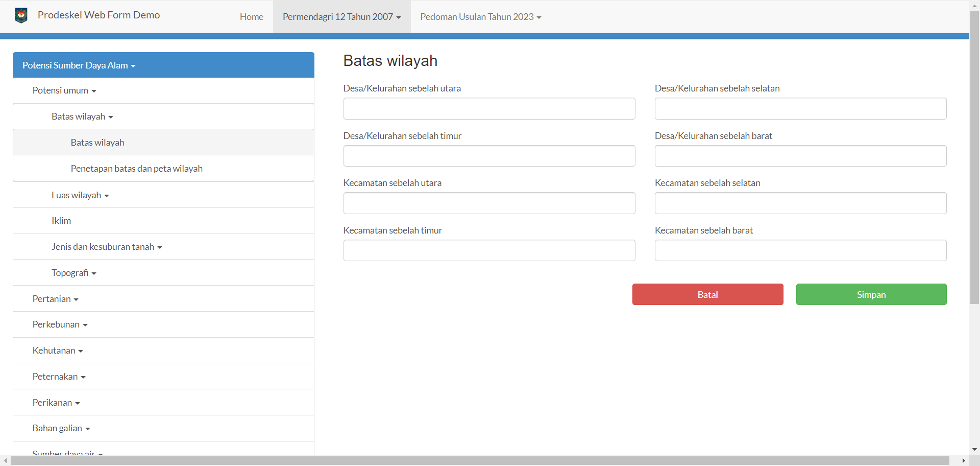This screenshot has width=980, height=466.
Task: Expand the Pertanian section
Action: (163, 299)
